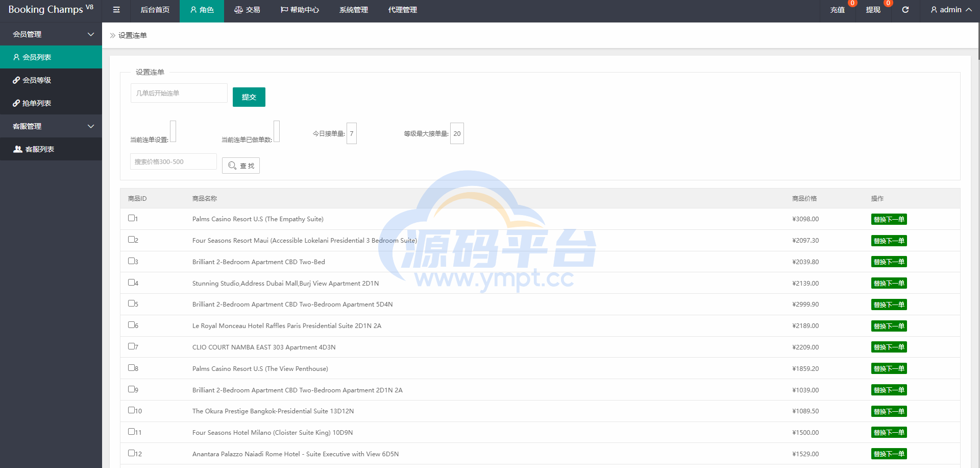This screenshot has width=980, height=468.
Task: Click 替换下一单 for The Okura Prestige Bangkok
Action: pyautogui.click(x=889, y=411)
